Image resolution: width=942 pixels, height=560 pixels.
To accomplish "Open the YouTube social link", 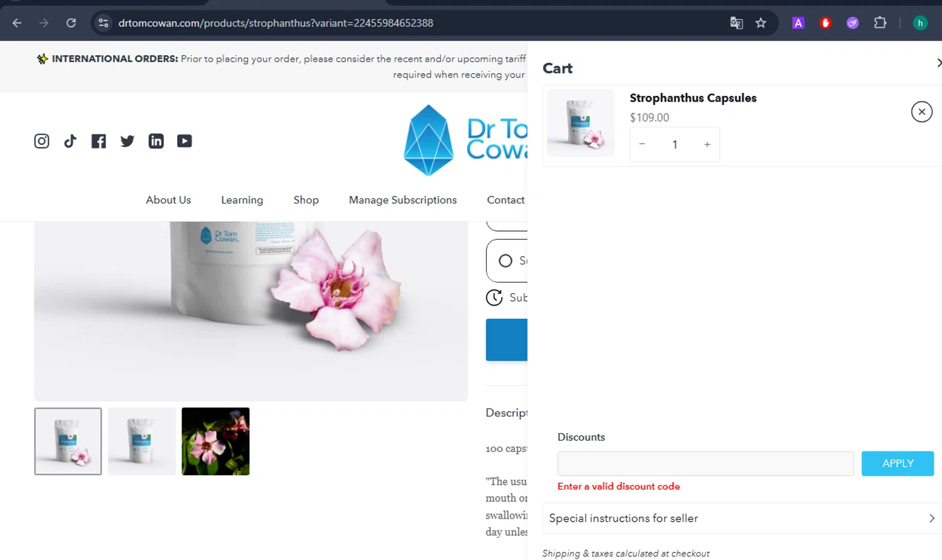I will (185, 141).
